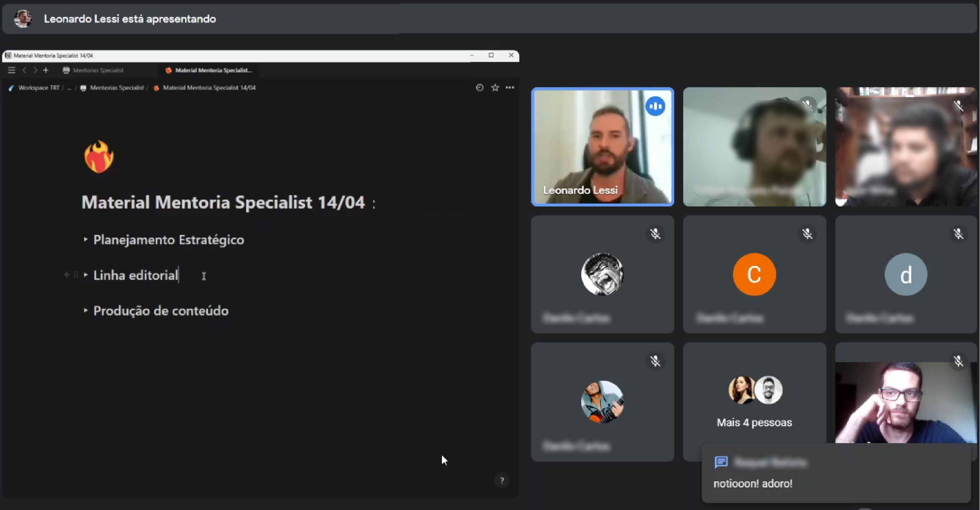Open Workspace TRT breadcrumb link

(x=38, y=88)
